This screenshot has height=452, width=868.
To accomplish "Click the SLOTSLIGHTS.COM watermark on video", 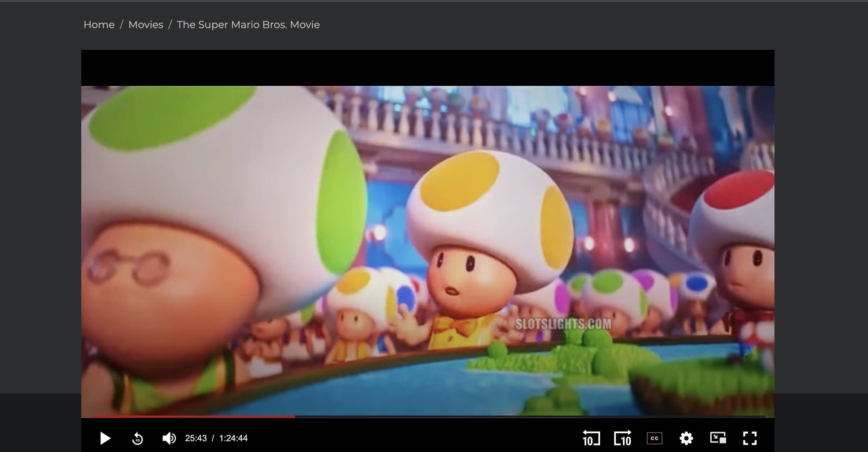I will 563,324.
